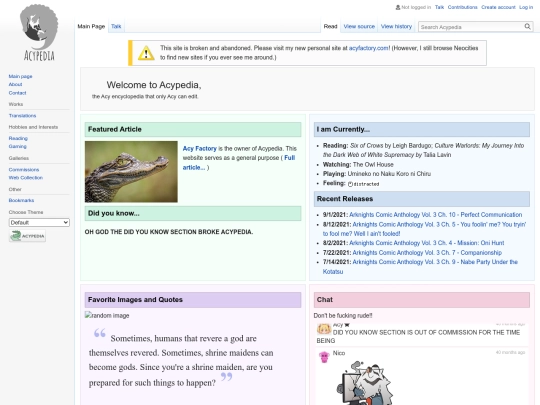Select the Read tab
Screen dimensions: 540x405
(330, 27)
